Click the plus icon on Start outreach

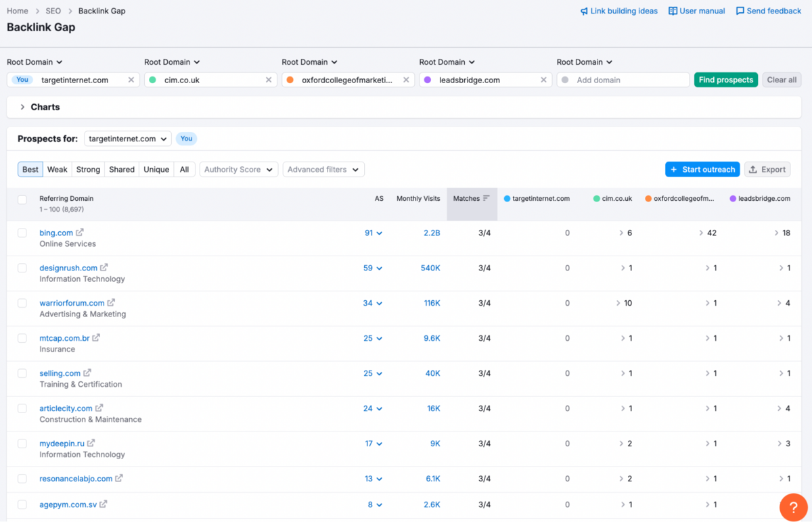pyautogui.click(x=674, y=170)
